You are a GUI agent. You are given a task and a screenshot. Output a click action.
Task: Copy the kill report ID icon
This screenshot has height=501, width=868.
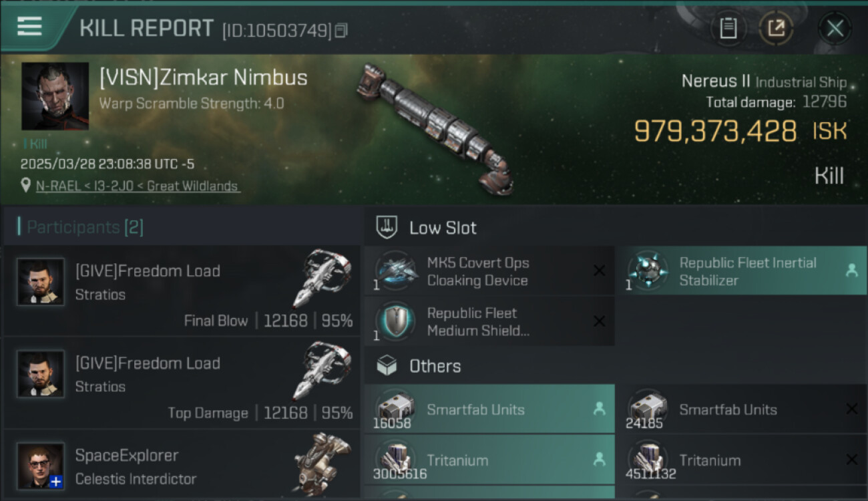[342, 31]
